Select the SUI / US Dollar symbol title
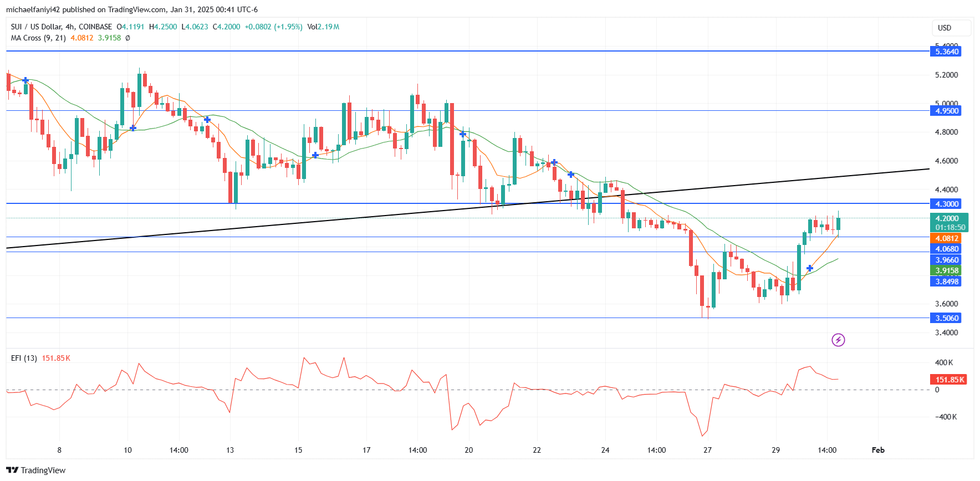 point(62,27)
